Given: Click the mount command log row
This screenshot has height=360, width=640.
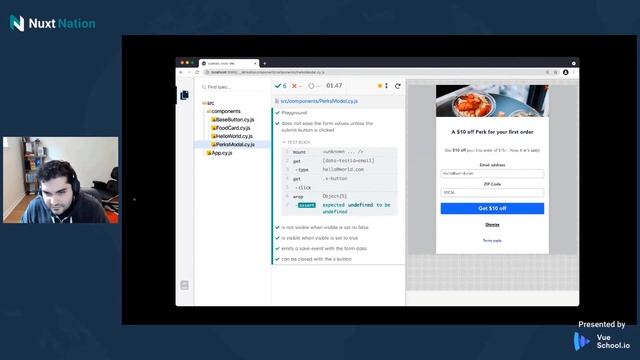Looking at the screenshot, I should tap(340, 152).
